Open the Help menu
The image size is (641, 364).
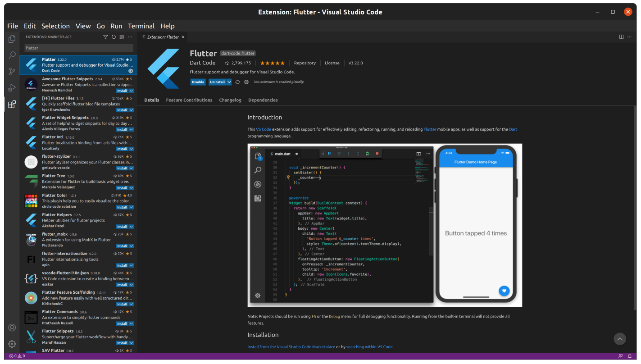pyautogui.click(x=167, y=26)
